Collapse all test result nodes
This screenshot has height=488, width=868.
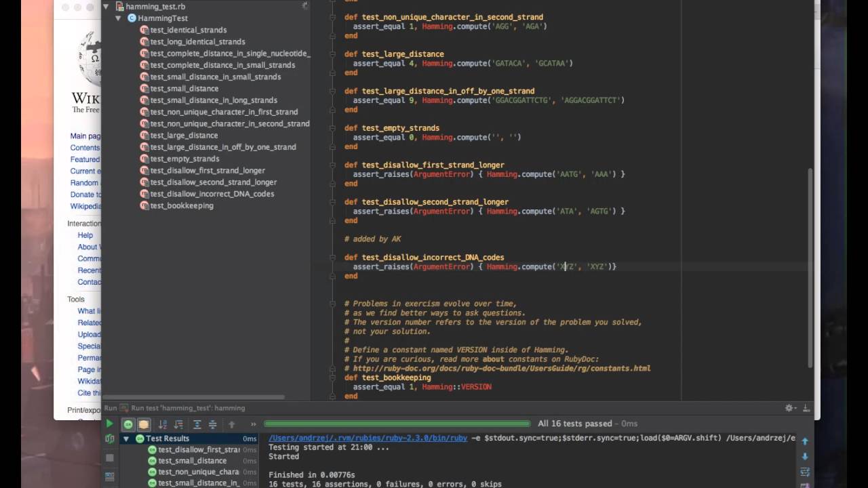(x=212, y=424)
